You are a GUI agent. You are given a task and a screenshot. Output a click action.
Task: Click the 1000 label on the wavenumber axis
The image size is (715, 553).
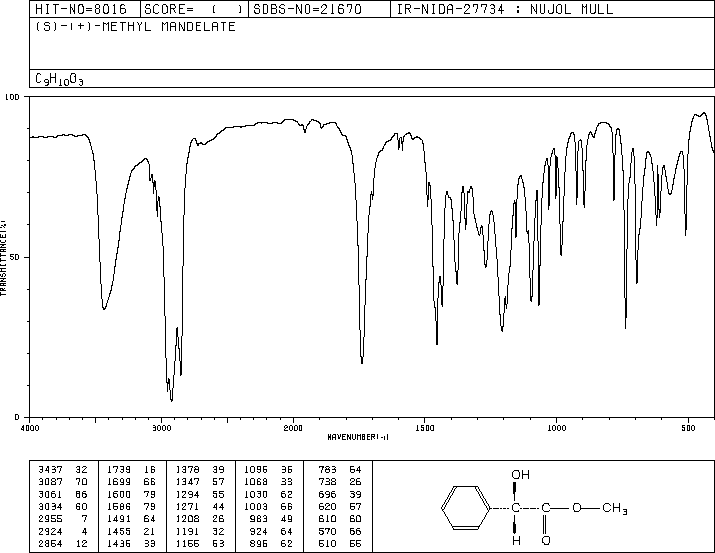click(x=556, y=428)
